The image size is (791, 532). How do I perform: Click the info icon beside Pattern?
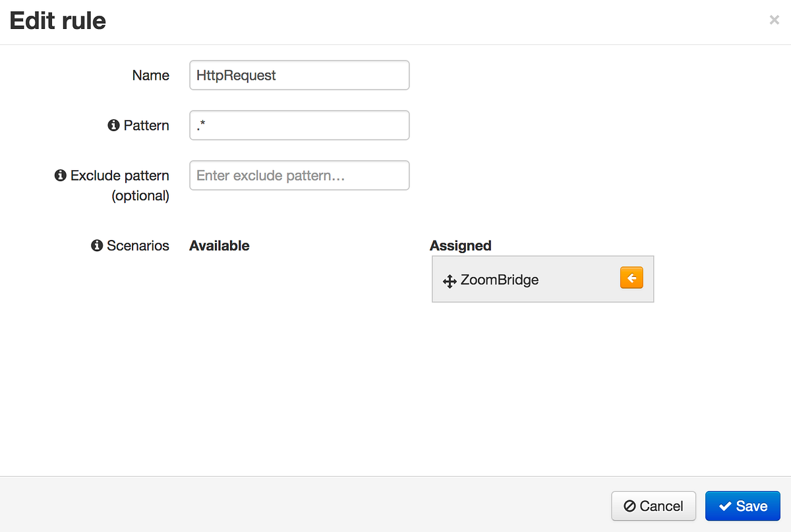coord(113,125)
